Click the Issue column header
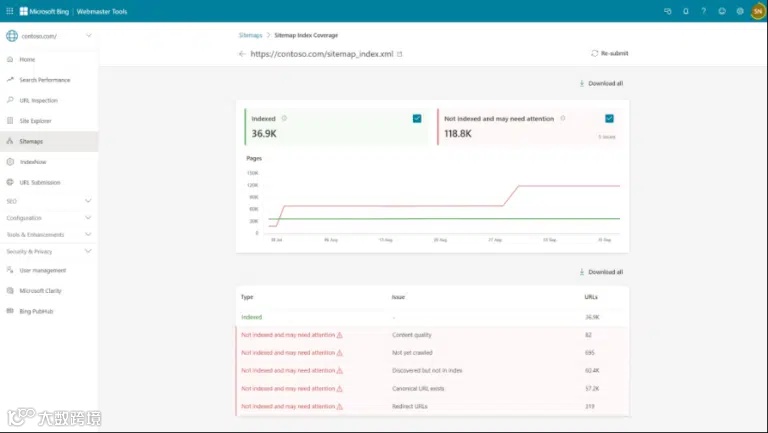This screenshot has height=433, width=768. tap(398, 297)
